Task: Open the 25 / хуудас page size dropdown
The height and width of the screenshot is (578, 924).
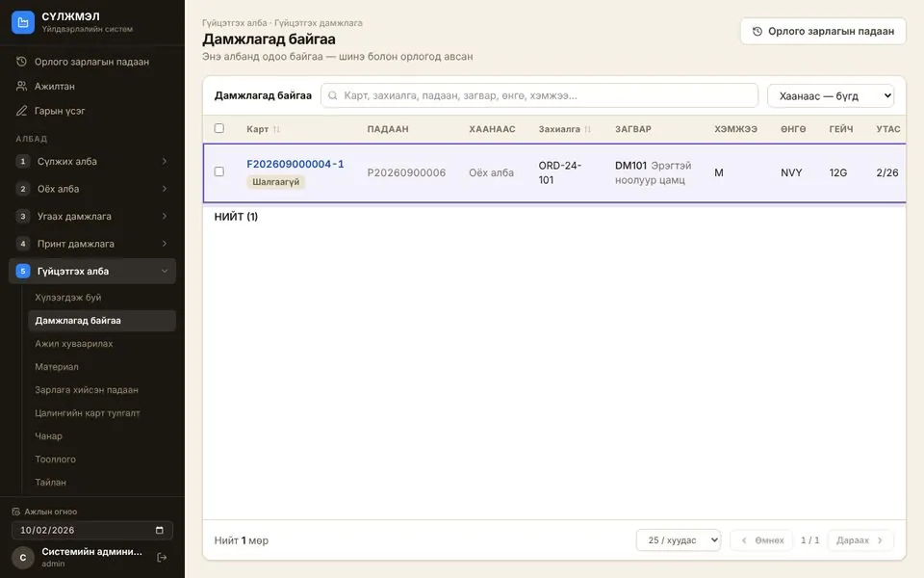Action: click(x=679, y=540)
